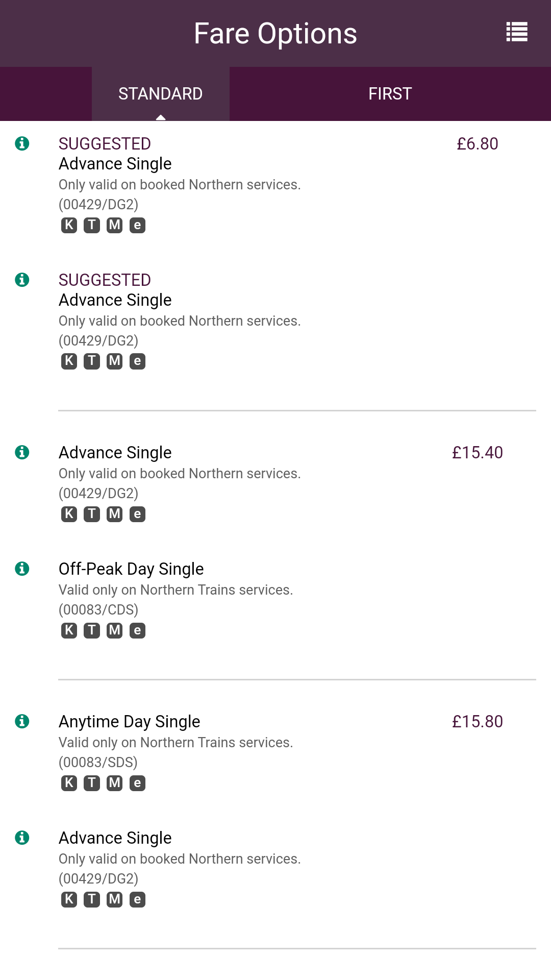Image resolution: width=551 pixels, height=980 pixels.
Task: Tap the Fare Options header title
Action: tap(275, 34)
